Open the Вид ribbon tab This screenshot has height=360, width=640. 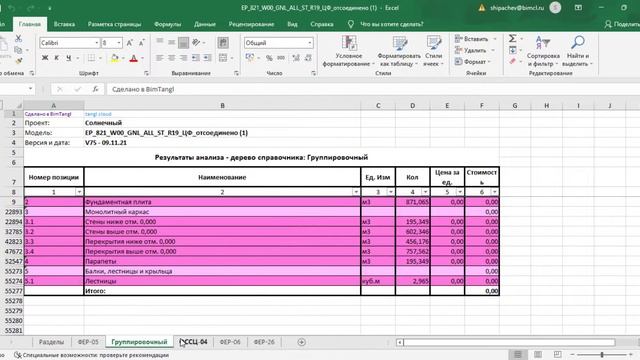click(x=292, y=24)
